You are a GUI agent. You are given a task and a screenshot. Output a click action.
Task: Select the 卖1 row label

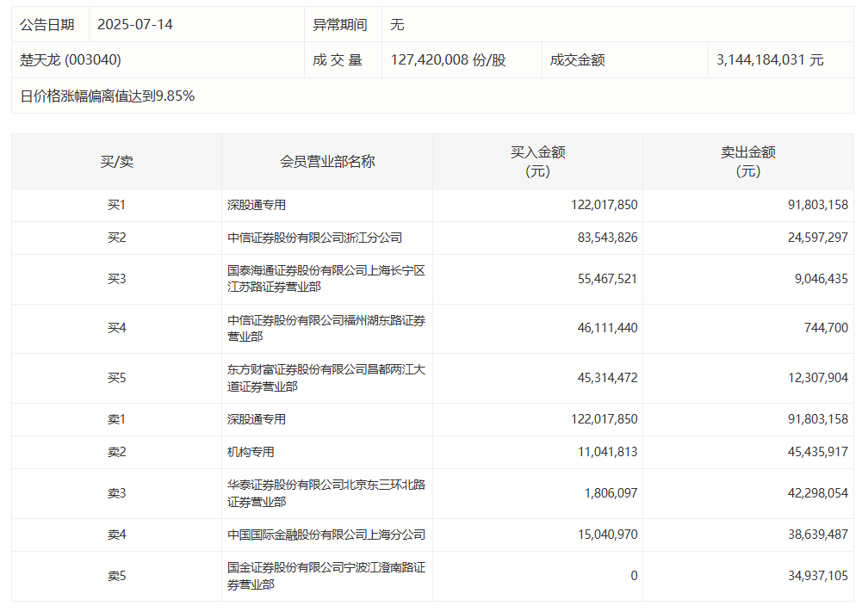[x=117, y=419]
